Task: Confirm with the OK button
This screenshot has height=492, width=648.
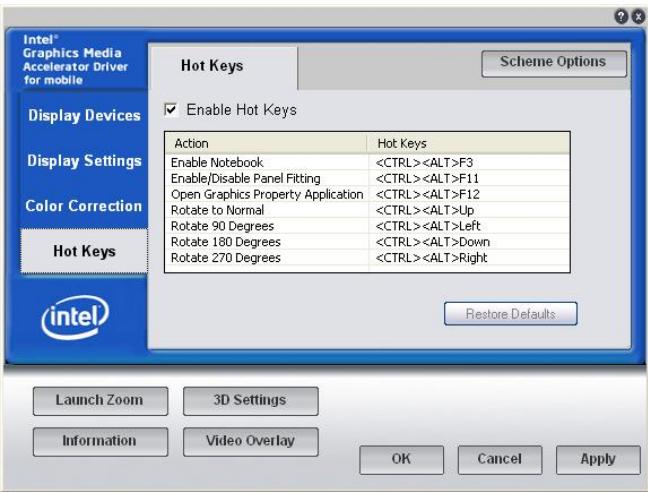Action: 401,459
